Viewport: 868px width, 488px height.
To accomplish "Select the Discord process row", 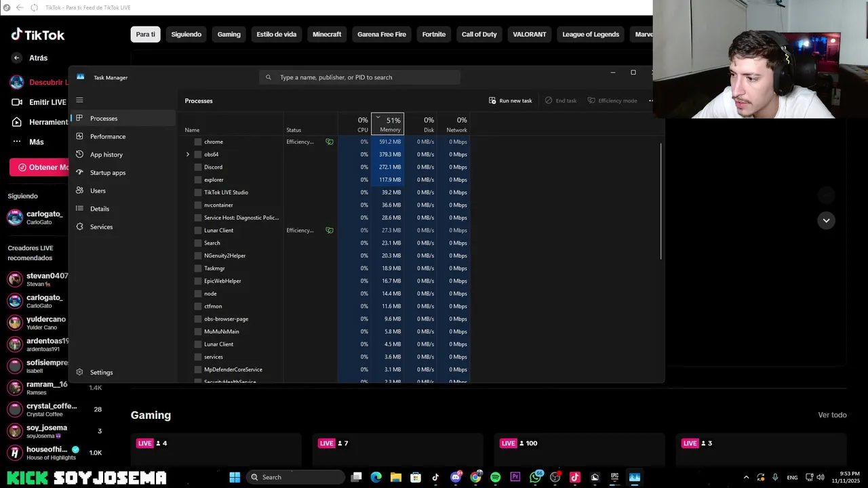I will tap(327, 167).
